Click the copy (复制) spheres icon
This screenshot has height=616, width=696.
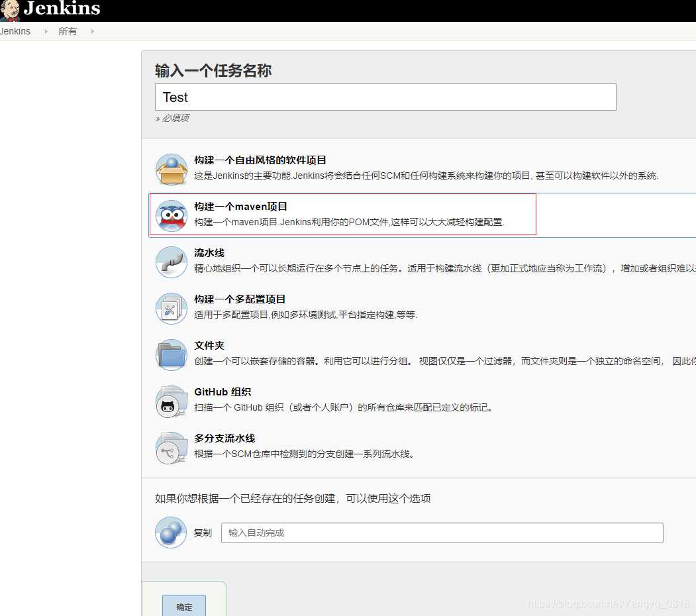click(x=171, y=532)
